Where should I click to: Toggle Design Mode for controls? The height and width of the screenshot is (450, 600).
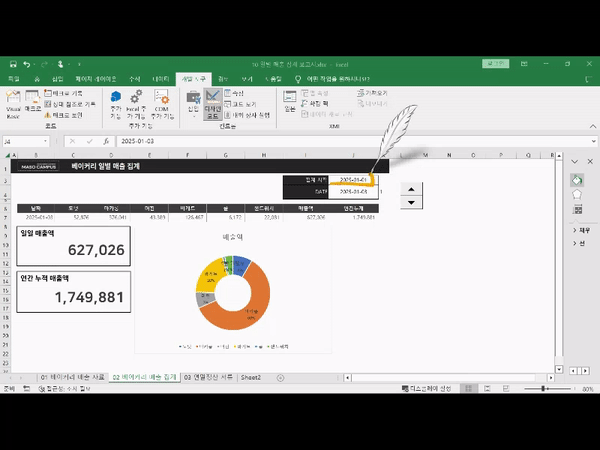click(213, 104)
